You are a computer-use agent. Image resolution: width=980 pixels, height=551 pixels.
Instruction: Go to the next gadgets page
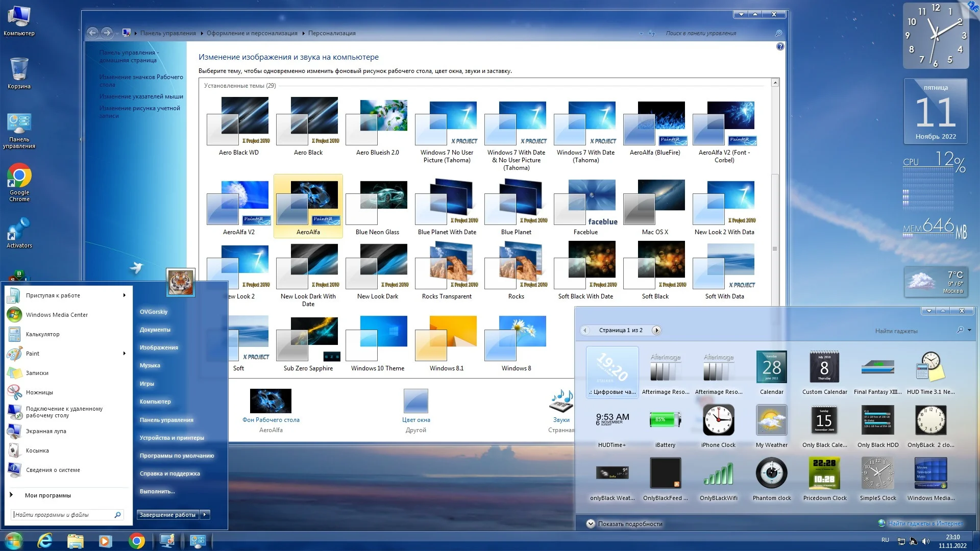(657, 330)
